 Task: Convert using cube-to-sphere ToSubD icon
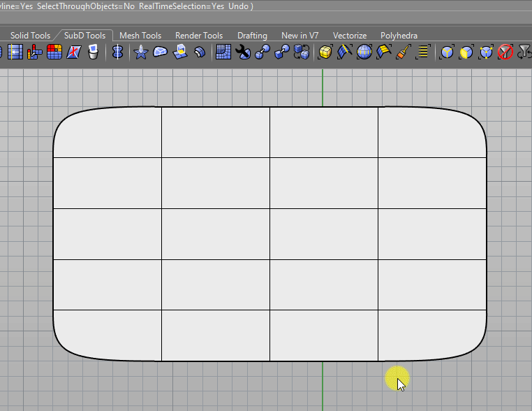point(263,52)
